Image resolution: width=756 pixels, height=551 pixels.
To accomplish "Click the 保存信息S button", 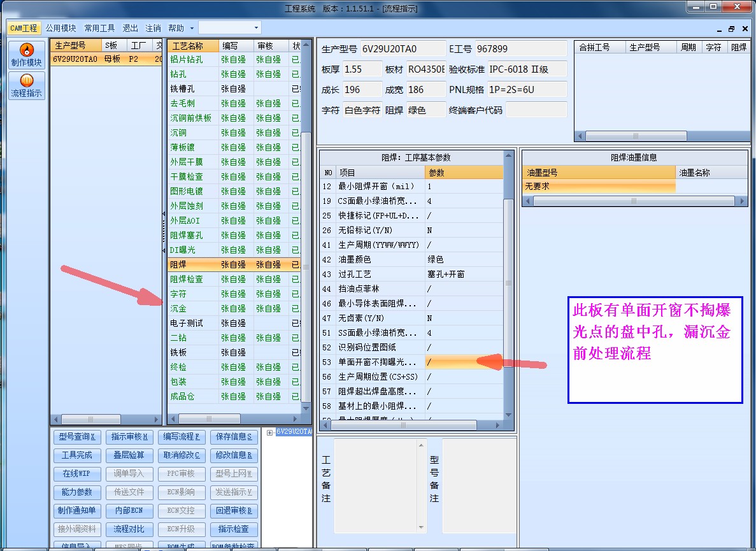I will tap(234, 437).
